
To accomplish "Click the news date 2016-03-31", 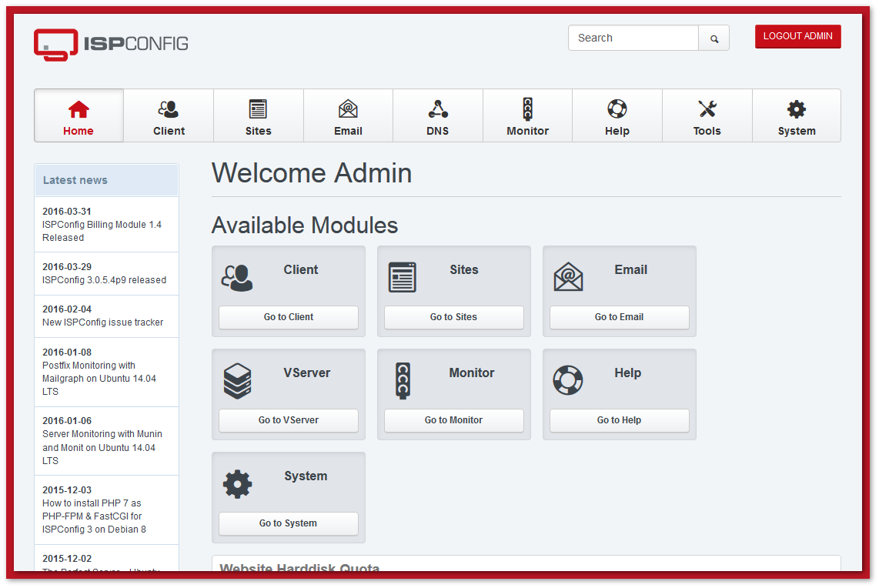I will (67, 212).
